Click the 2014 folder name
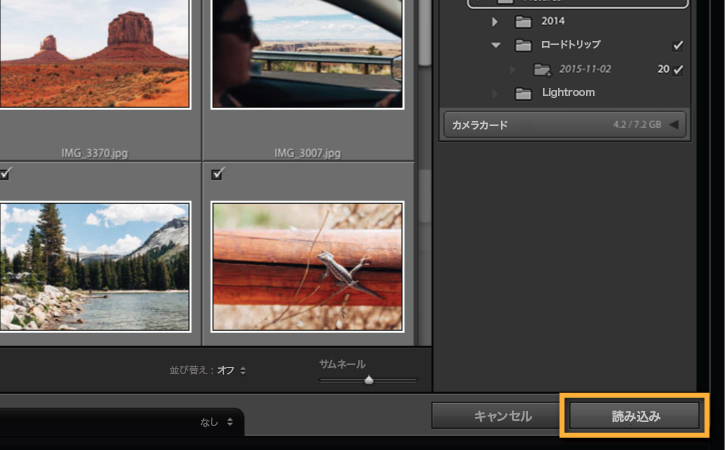The image size is (725, 450). tap(553, 21)
